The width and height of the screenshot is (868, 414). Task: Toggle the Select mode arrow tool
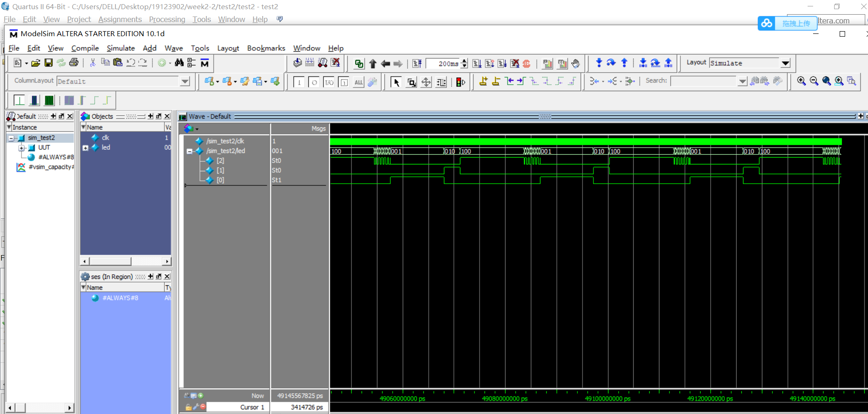[396, 82]
